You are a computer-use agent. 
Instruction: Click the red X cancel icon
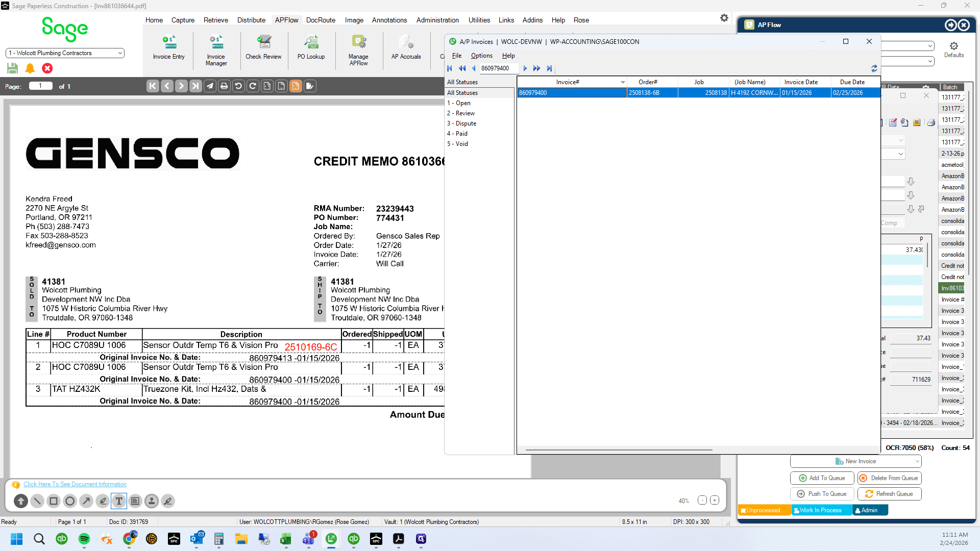47,68
